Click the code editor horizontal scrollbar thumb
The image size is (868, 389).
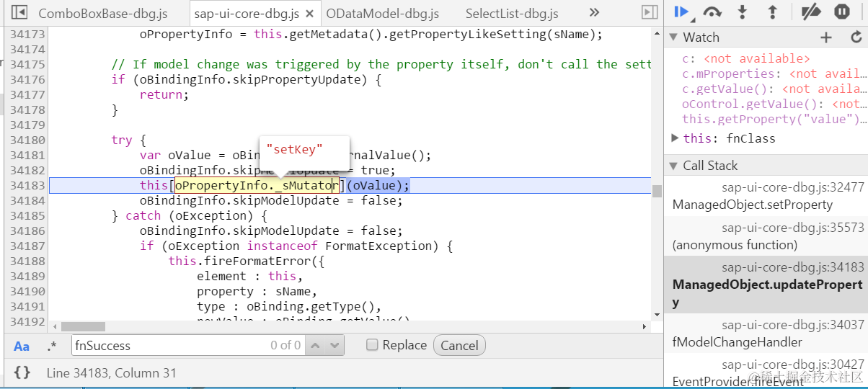click(83, 327)
